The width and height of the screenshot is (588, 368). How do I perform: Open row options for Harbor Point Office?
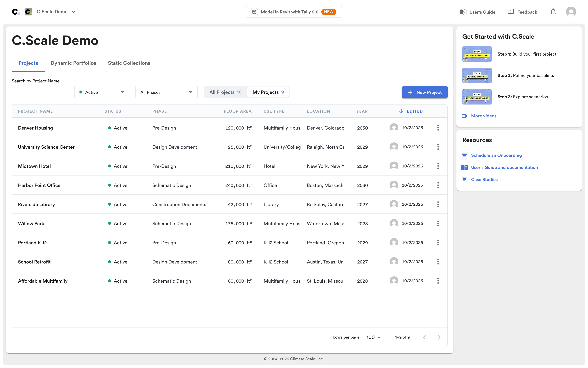(438, 185)
